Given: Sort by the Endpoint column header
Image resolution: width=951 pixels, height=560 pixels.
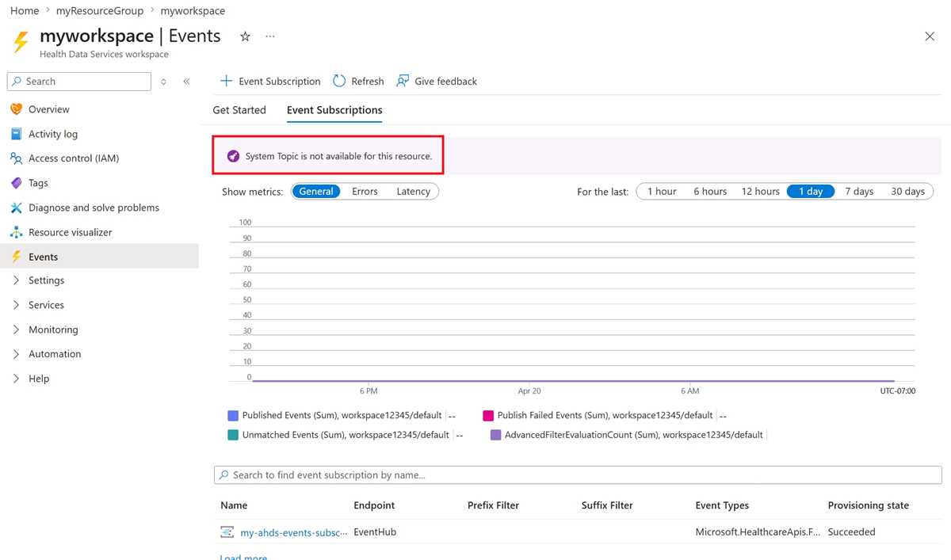Looking at the screenshot, I should point(374,505).
